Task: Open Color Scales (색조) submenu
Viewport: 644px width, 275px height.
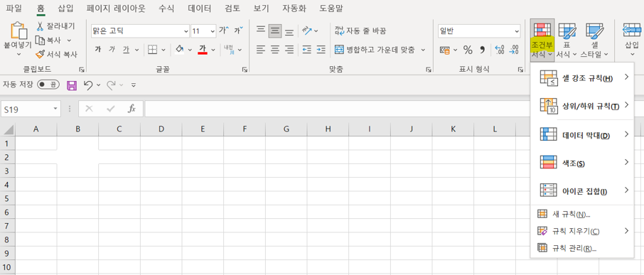Action: pos(582,163)
